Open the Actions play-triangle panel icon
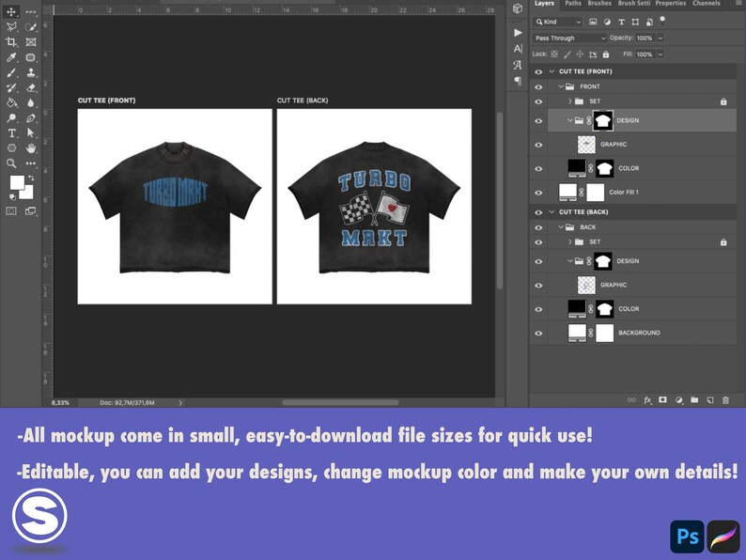This screenshot has height=560, width=746. tap(518, 33)
